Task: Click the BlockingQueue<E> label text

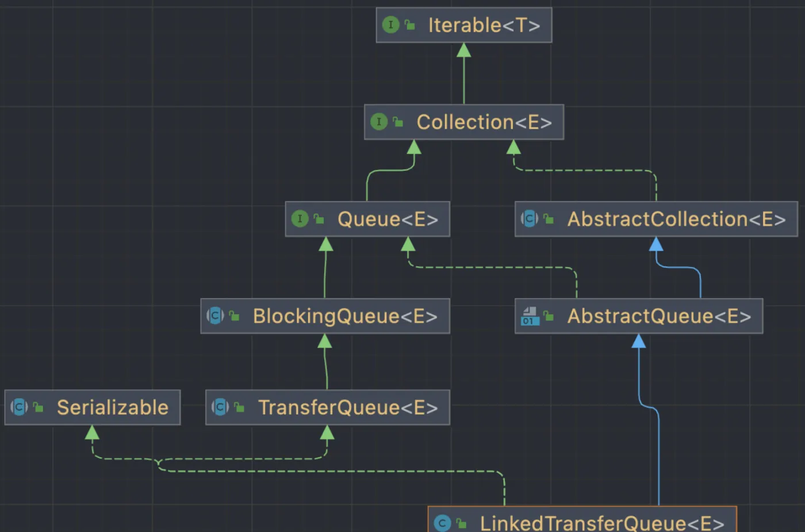Action: pyautogui.click(x=345, y=316)
